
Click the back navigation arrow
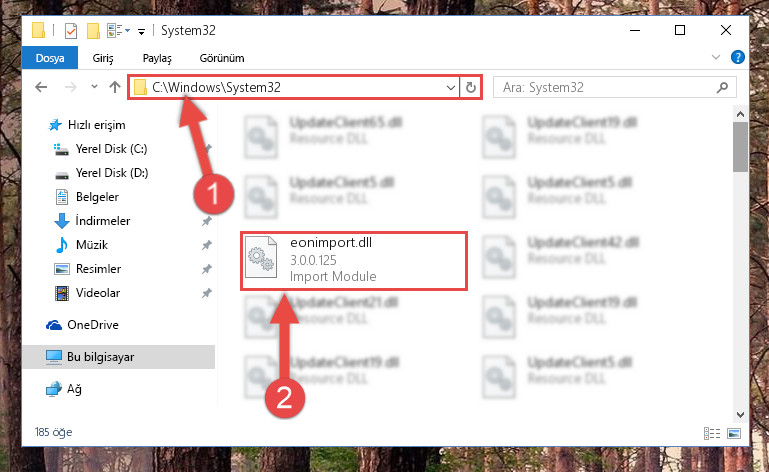click(x=41, y=87)
